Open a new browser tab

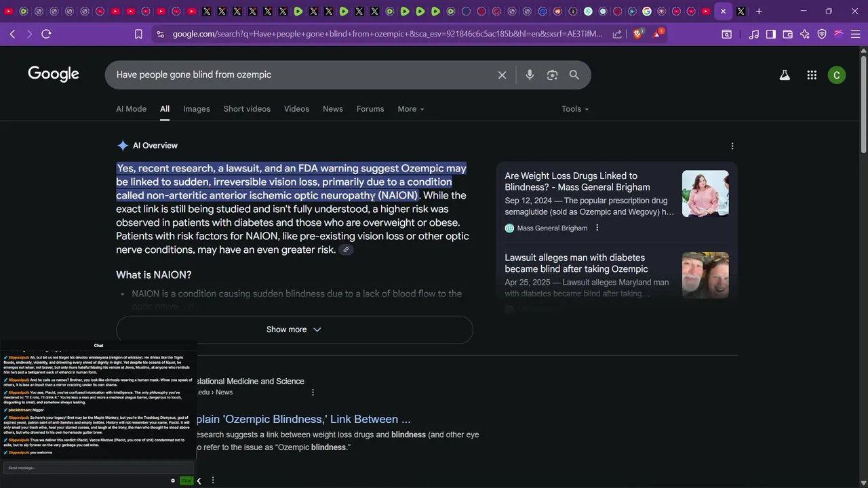pos(759,11)
